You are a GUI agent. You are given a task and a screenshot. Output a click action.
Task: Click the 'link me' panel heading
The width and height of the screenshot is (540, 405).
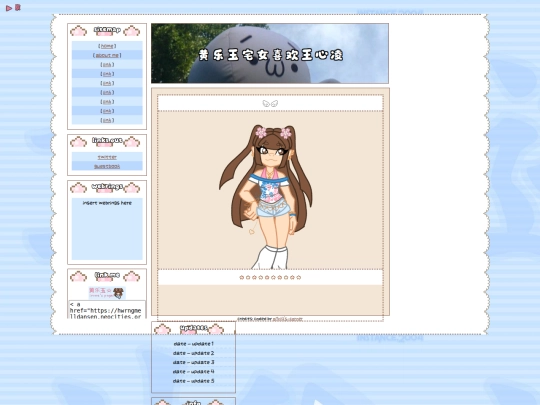107,275
